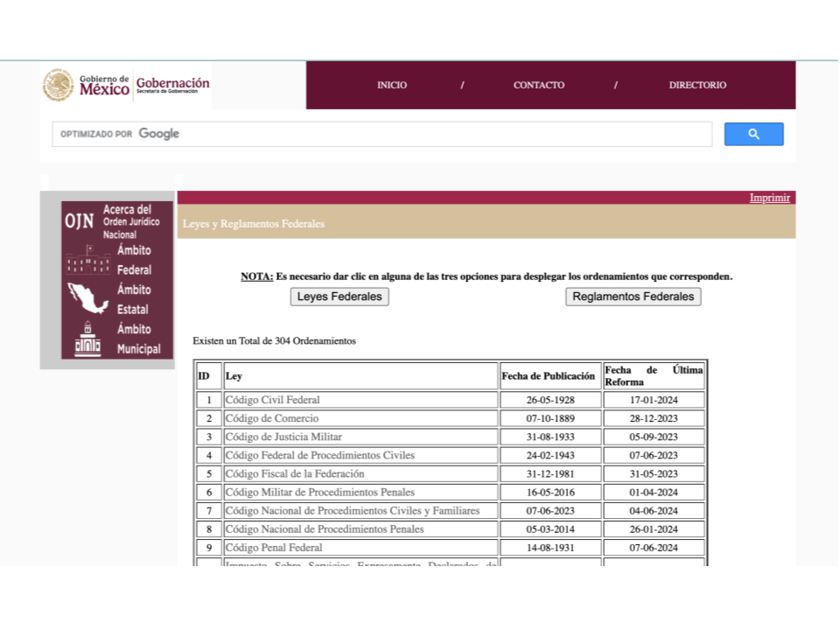The height and width of the screenshot is (630, 840).
Task: Focus the Google search input field
Action: click(x=382, y=134)
